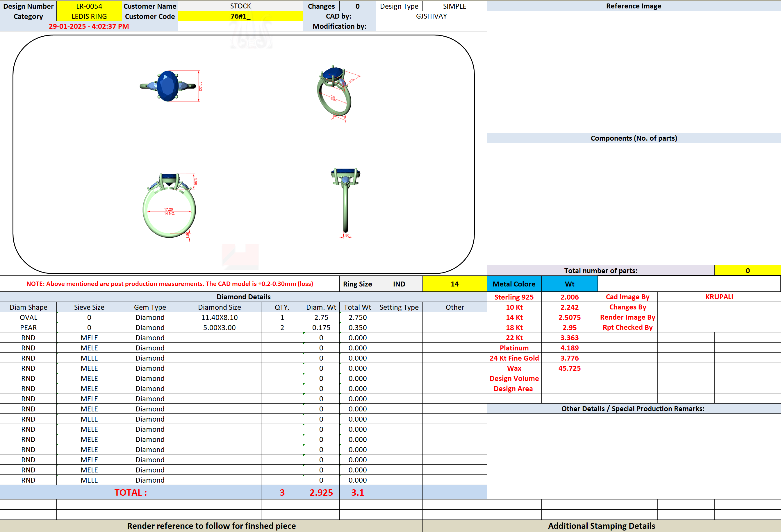Click the 22 Kt weight 3.363

(569, 338)
